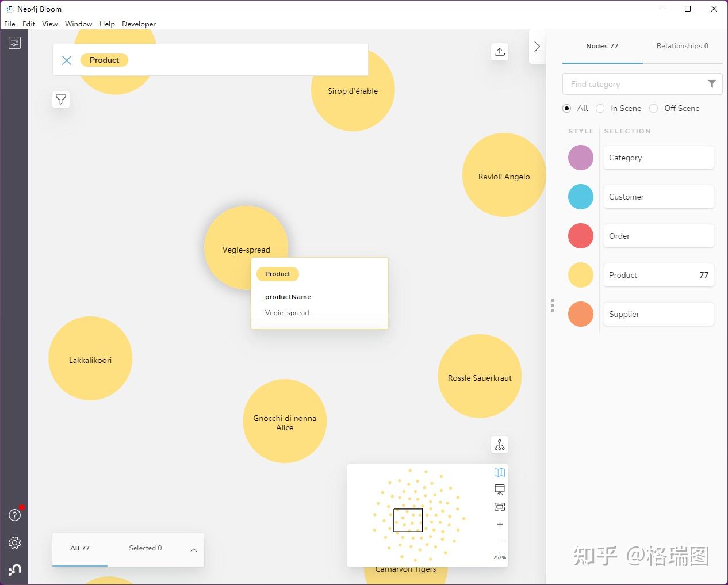728x585 pixels.
Task: Select the Sirop d'érable node
Action: point(353,89)
